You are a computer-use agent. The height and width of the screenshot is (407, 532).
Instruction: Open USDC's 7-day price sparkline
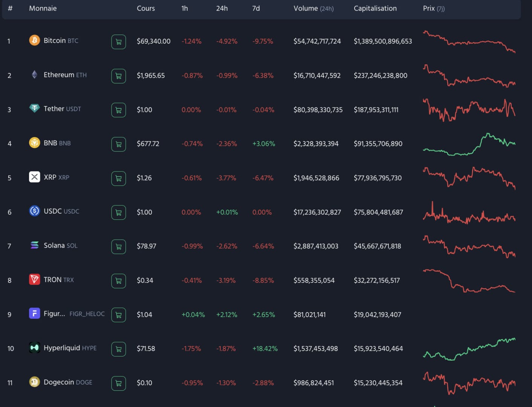(469, 213)
